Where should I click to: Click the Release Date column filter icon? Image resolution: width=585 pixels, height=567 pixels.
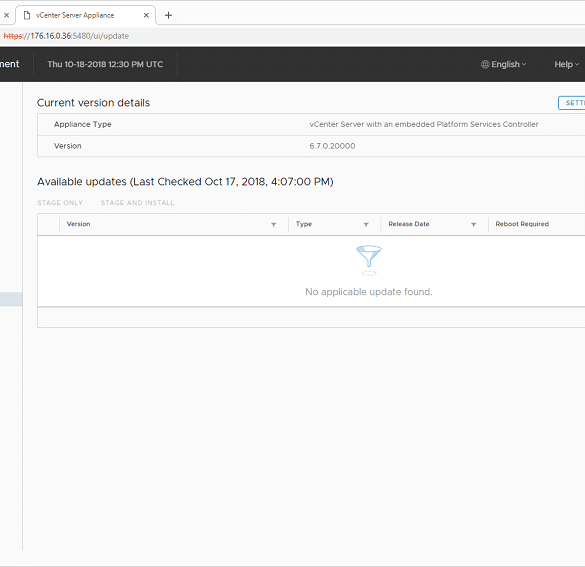473,225
